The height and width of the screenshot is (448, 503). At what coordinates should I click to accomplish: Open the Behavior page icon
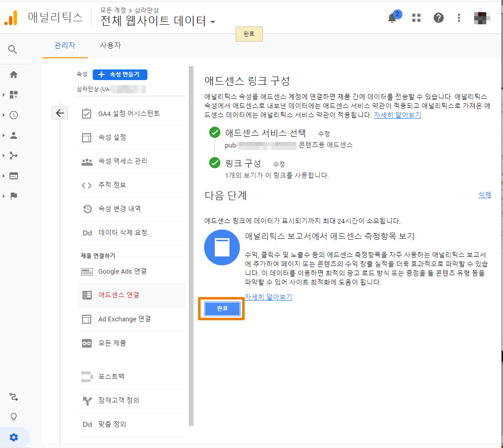14,176
